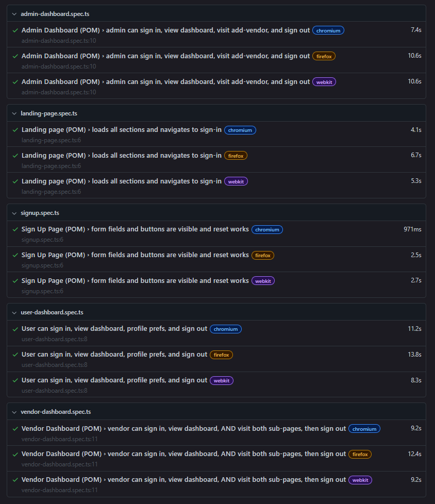Click the chromium badge on Sign Up test
Screen dimensions: 435x504
267,229
